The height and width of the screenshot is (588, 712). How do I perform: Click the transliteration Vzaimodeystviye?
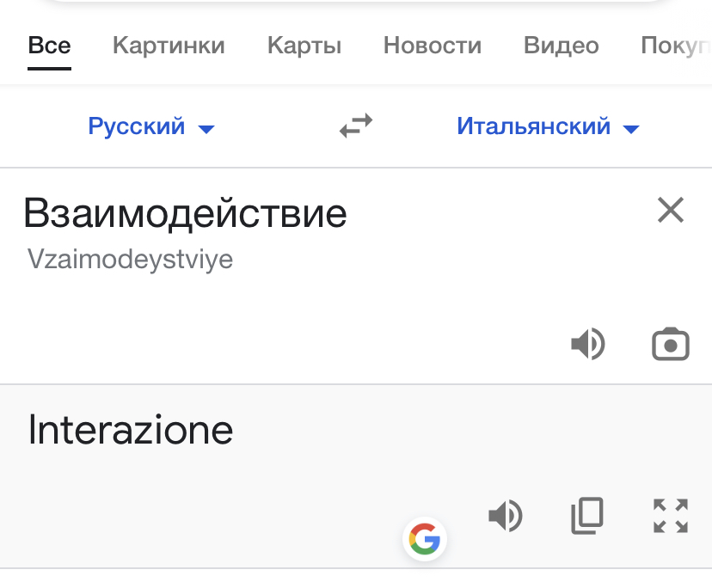[x=130, y=259]
